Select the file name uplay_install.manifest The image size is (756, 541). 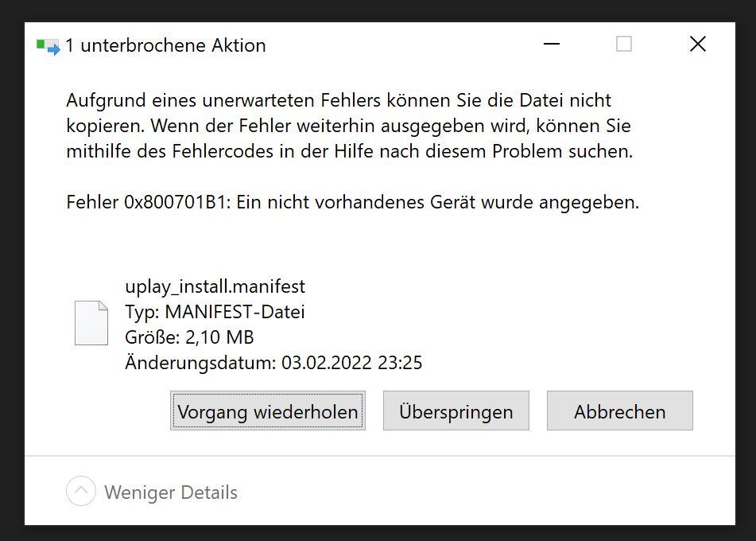[215, 286]
